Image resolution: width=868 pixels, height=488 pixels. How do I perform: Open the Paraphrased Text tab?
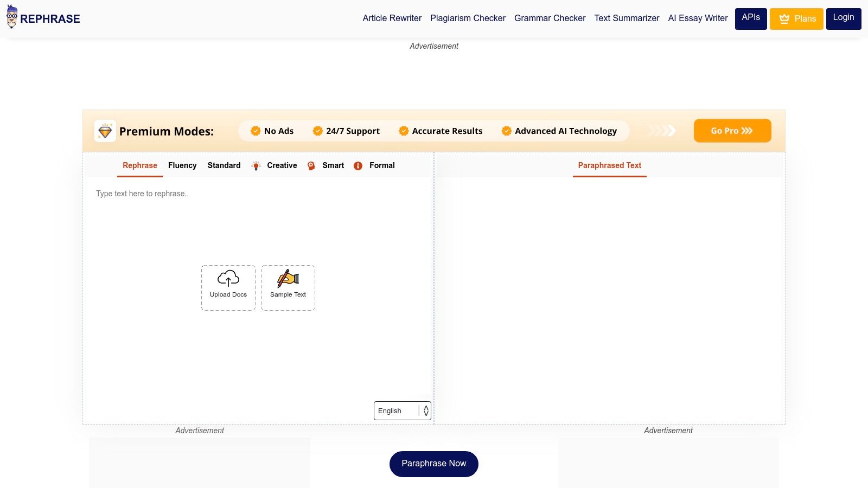(609, 165)
